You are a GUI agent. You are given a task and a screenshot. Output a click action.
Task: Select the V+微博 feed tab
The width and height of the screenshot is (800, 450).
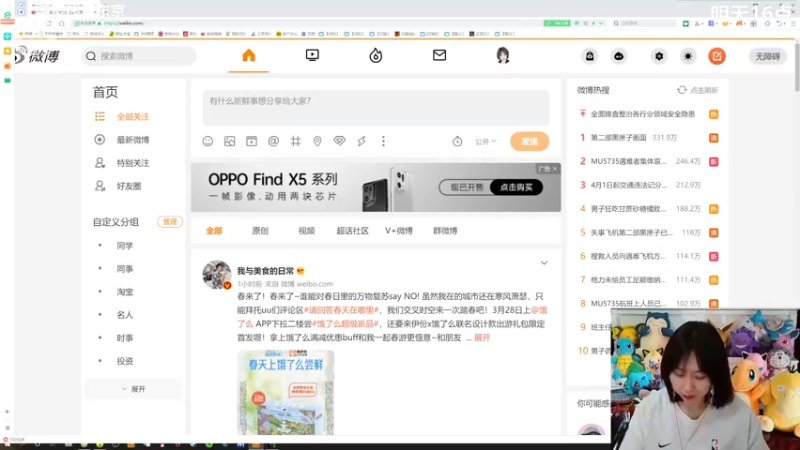click(x=399, y=231)
